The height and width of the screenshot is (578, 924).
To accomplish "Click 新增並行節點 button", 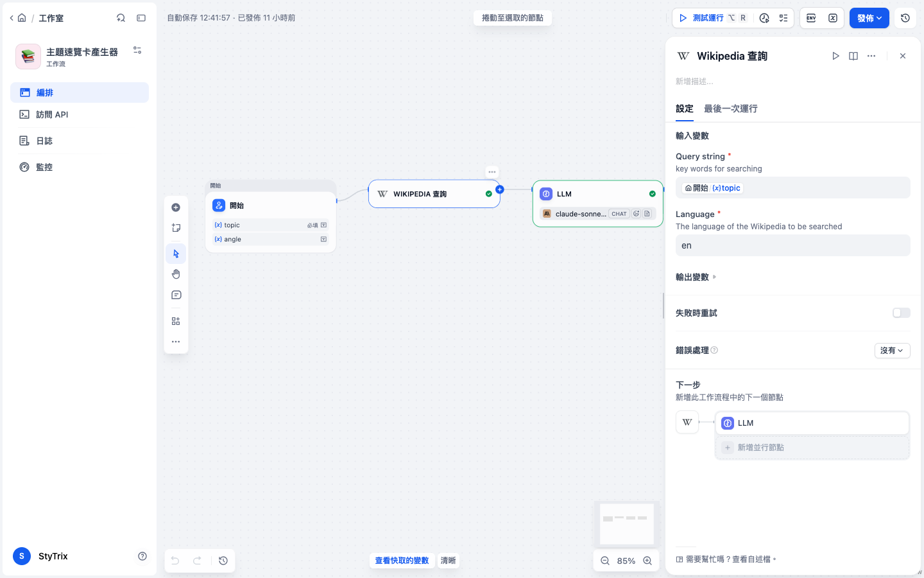I will pos(812,448).
